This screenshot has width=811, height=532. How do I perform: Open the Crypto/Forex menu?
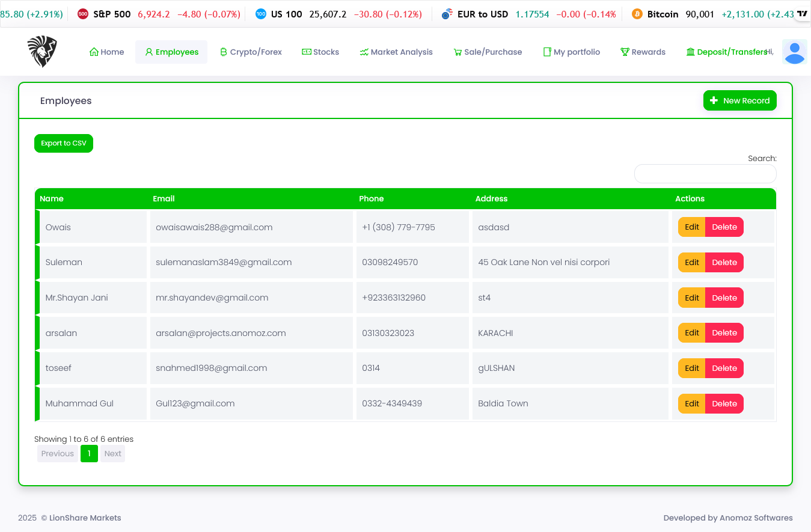coord(251,52)
